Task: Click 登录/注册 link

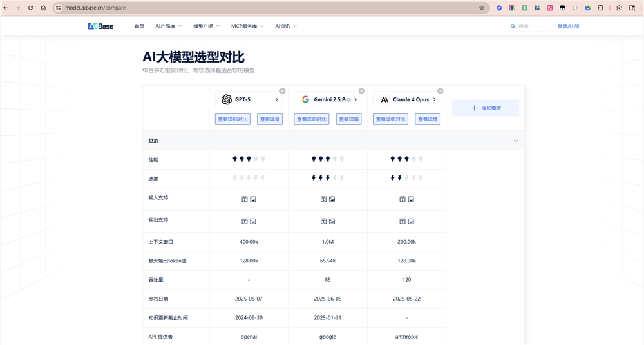Action: [568, 26]
